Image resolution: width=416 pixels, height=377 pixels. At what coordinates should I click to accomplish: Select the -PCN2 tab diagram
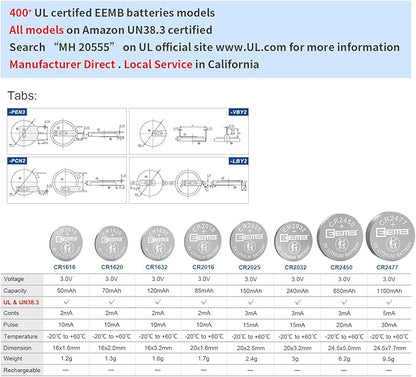[x=67, y=180]
